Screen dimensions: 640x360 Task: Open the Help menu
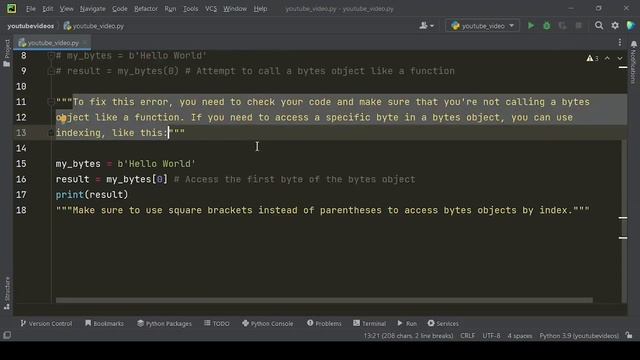coord(260,9)
